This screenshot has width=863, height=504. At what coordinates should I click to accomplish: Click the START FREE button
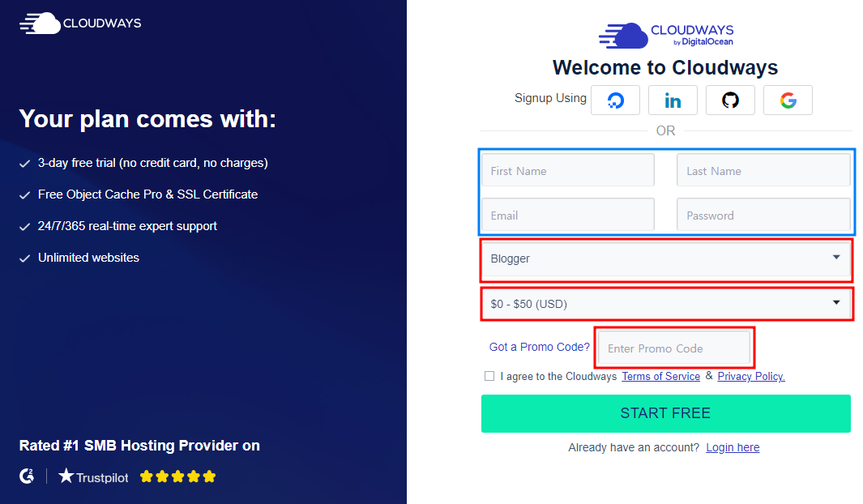[665, 413]
